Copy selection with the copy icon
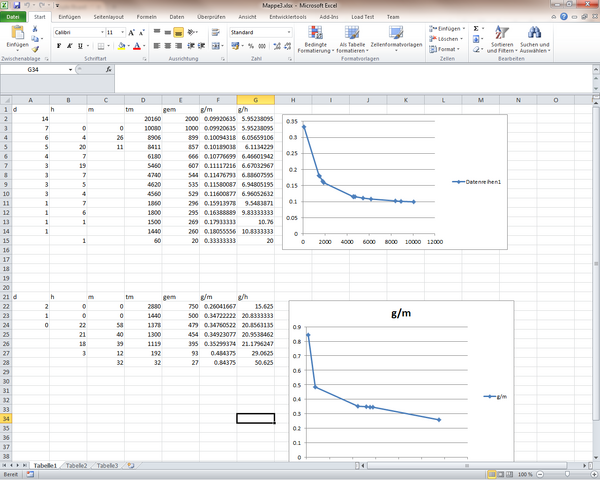The image size is (600, 480). click(x=35, y=39)
